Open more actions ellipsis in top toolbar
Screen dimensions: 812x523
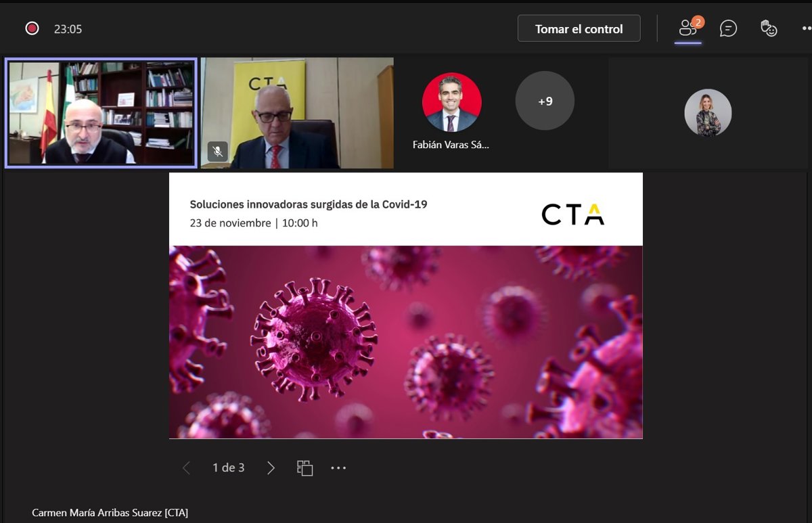pos(805,28)
